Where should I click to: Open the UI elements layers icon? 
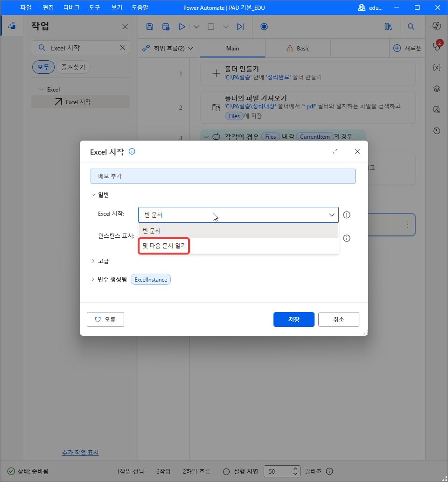coord(437,89)
